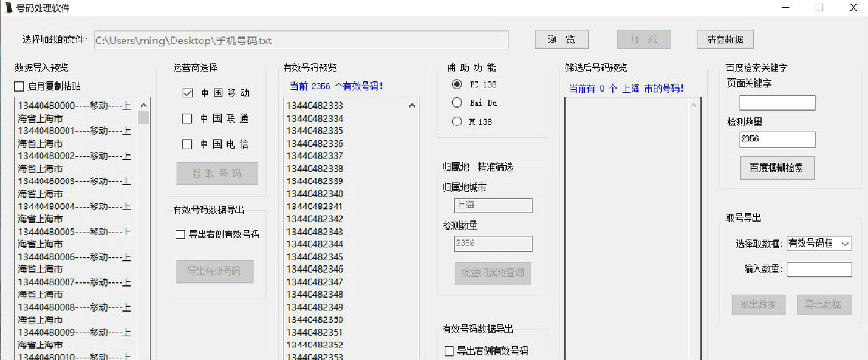The width and height of the screenshot is (868, 360).
Task: Click the Baidu 检测数量 field showing 2356
Action: pyautogui.click(x=777, y=140)
